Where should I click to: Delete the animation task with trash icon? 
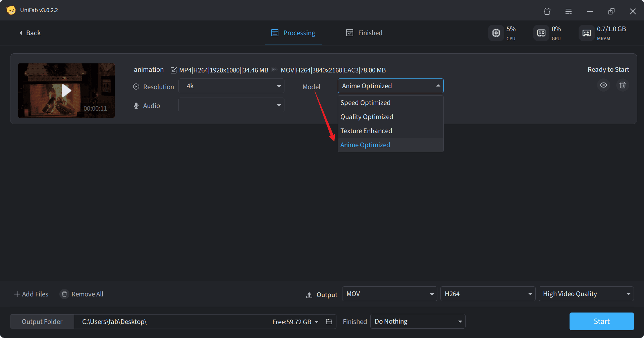[x=623, y=85]
